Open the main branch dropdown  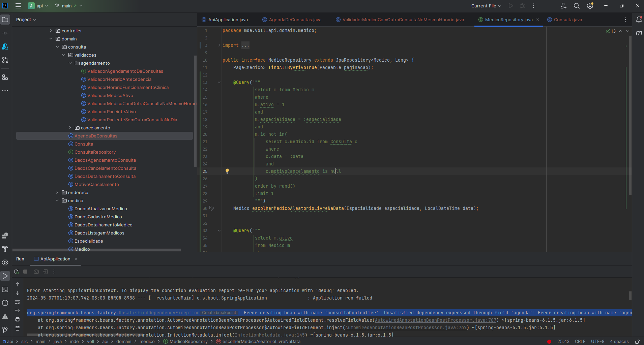tap(69, 6)
